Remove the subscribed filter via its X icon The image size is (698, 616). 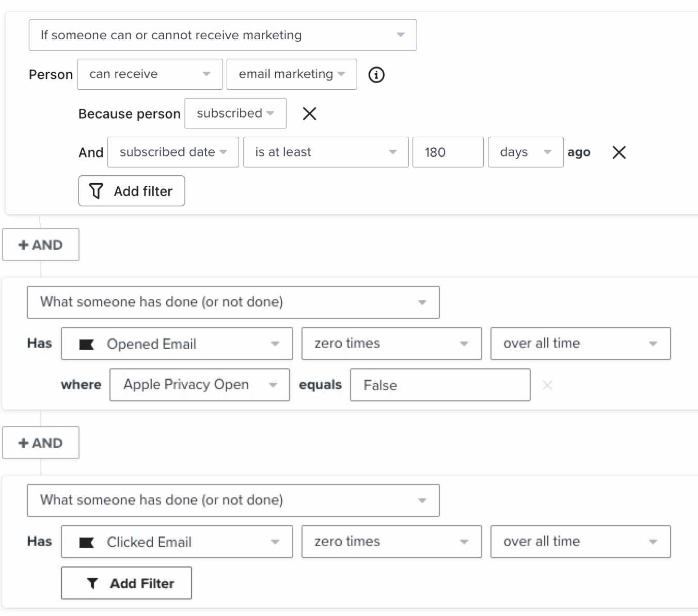pyautogui.click(x=309, y=114)
